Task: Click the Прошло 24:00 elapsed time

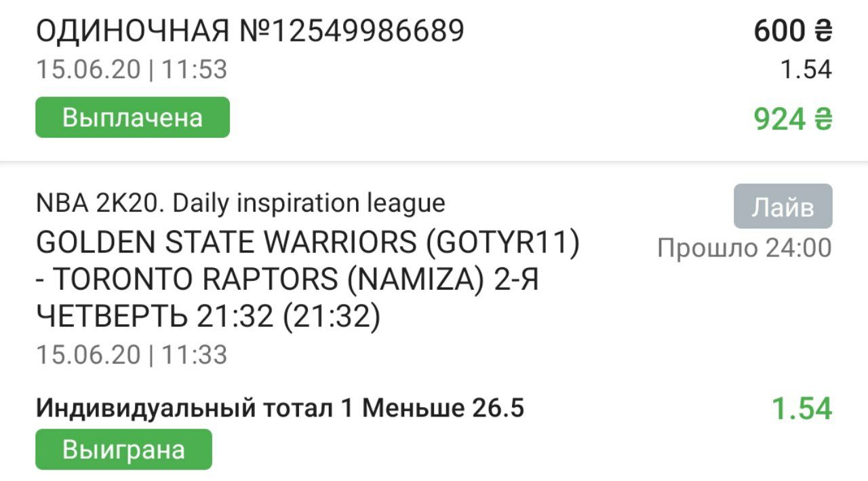Action: click(744, 248)
